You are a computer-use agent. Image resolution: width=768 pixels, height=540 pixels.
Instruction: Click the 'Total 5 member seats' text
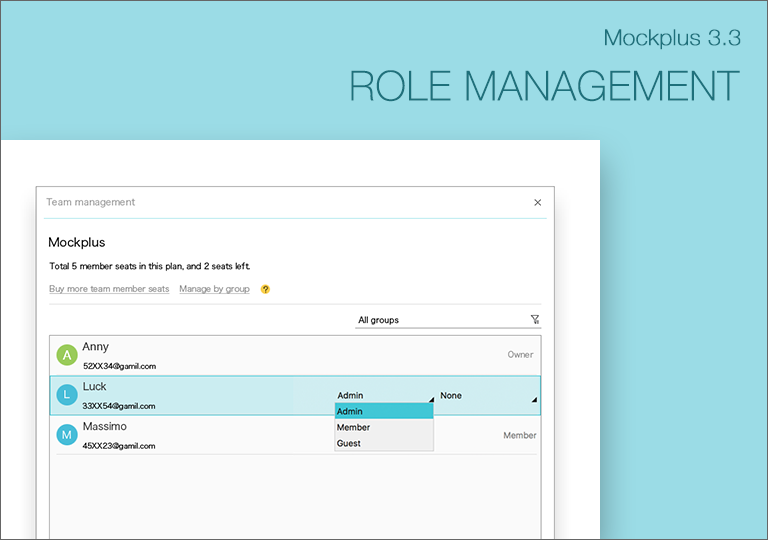click(x=150, y=266)
